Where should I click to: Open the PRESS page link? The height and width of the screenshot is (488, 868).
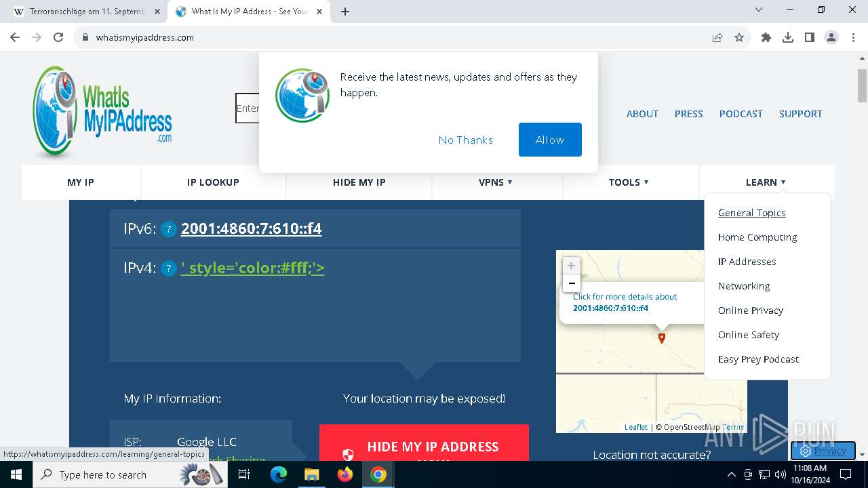688,114
